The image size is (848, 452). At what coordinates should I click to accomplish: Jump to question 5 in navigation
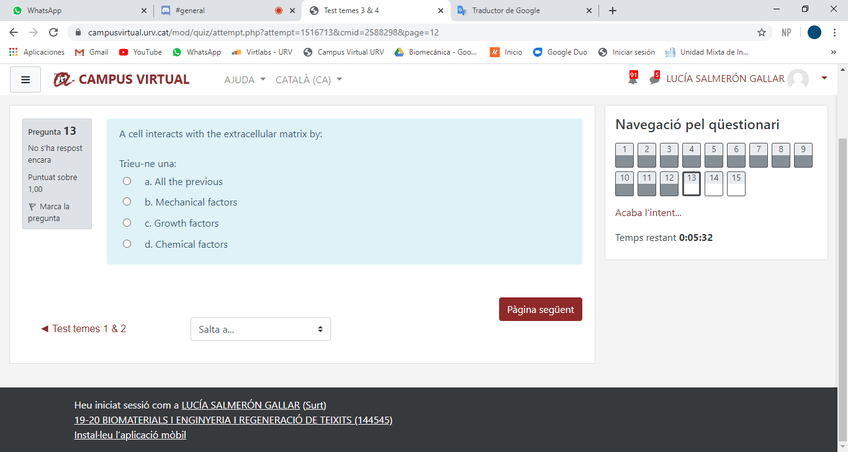click(713, 155)
